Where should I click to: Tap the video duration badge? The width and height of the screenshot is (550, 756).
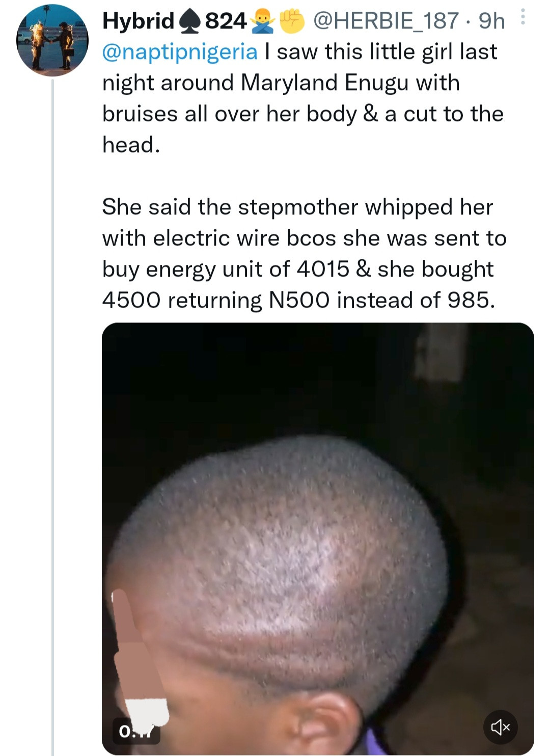136,732
